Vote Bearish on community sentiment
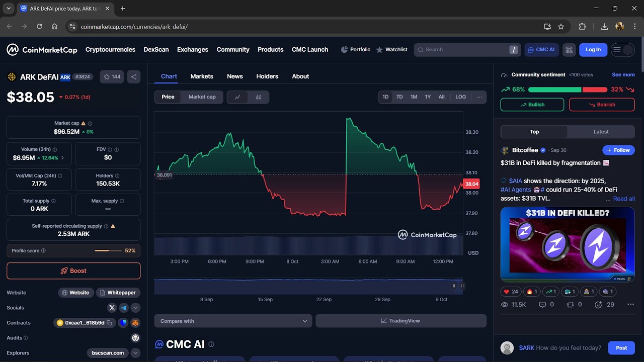This screenshot has width=644, height=362. 602,105
